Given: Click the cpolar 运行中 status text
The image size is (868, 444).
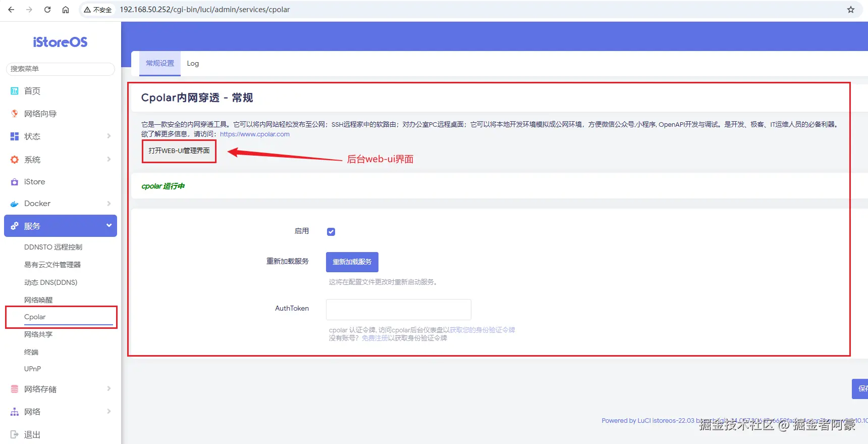Looking at the screenshot, I should tap(163, 186).
